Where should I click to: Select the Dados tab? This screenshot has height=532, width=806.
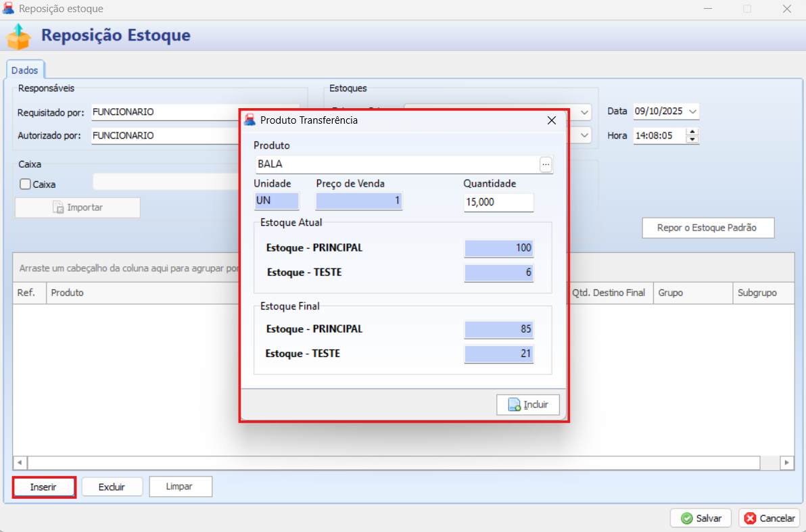25,70
